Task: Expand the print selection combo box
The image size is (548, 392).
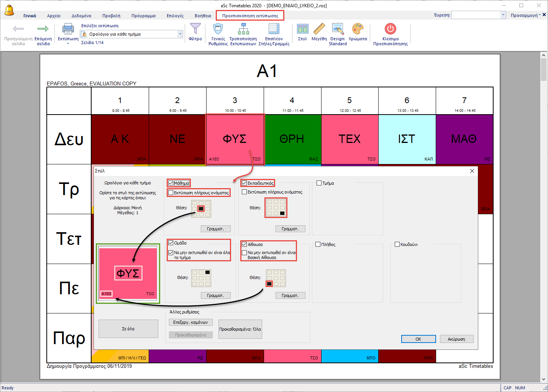Action: tap(180, 34)
